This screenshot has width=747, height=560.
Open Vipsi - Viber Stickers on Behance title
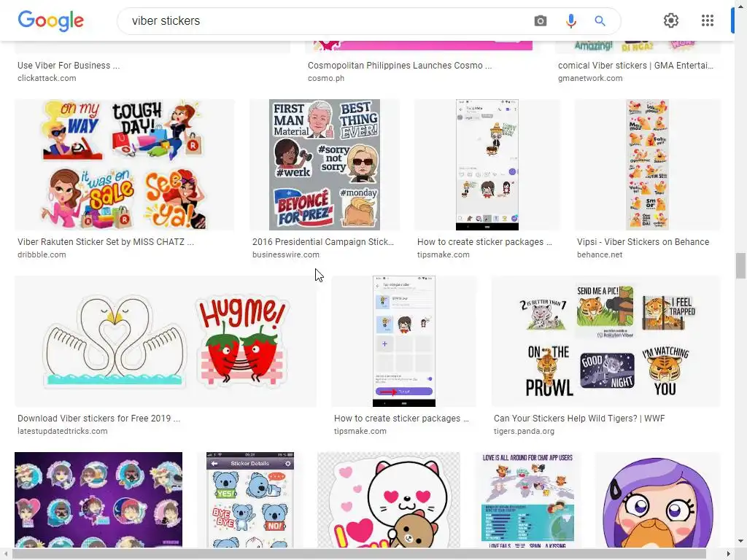tap(643, 242)
